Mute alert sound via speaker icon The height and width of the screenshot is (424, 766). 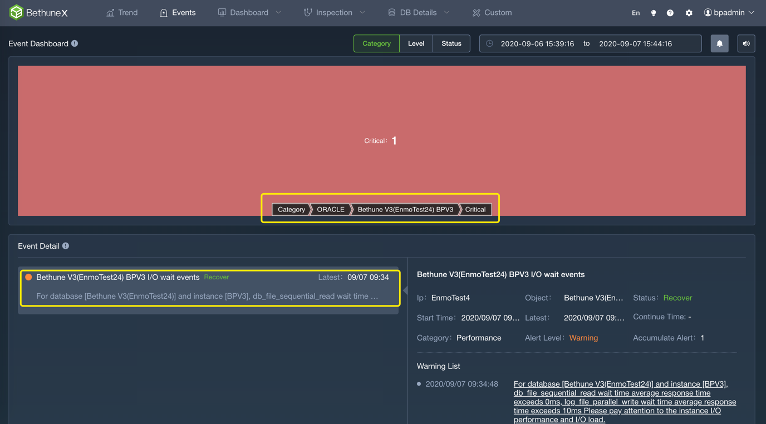point(745,43)
